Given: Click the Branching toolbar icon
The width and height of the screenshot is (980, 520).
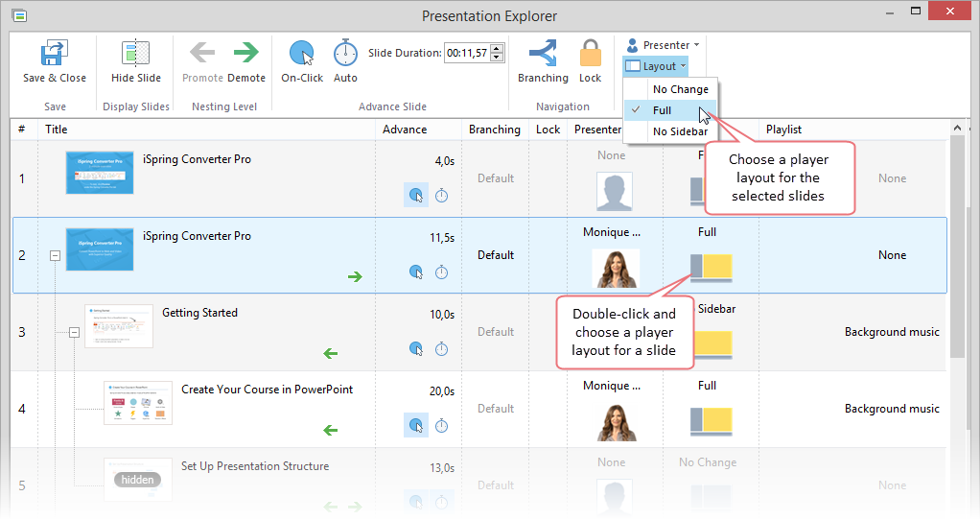Looking at the screenshot, I should [543, 53].
